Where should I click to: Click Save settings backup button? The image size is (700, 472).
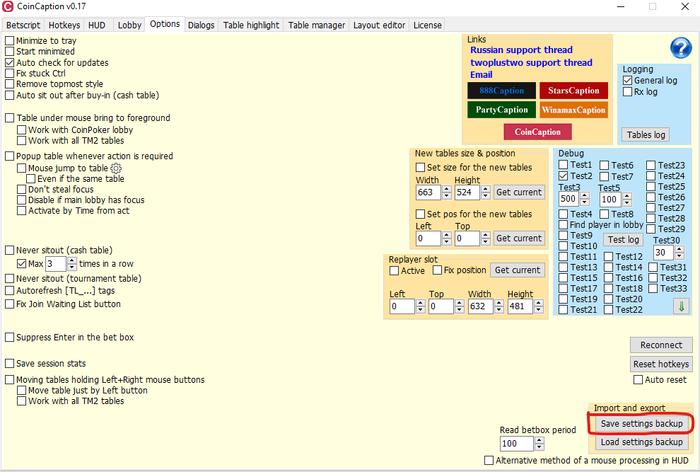point(641,424)
